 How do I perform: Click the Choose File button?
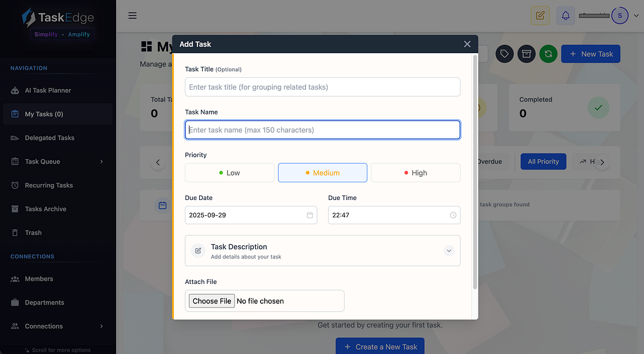pyautogui.click(x=212, y=301)
